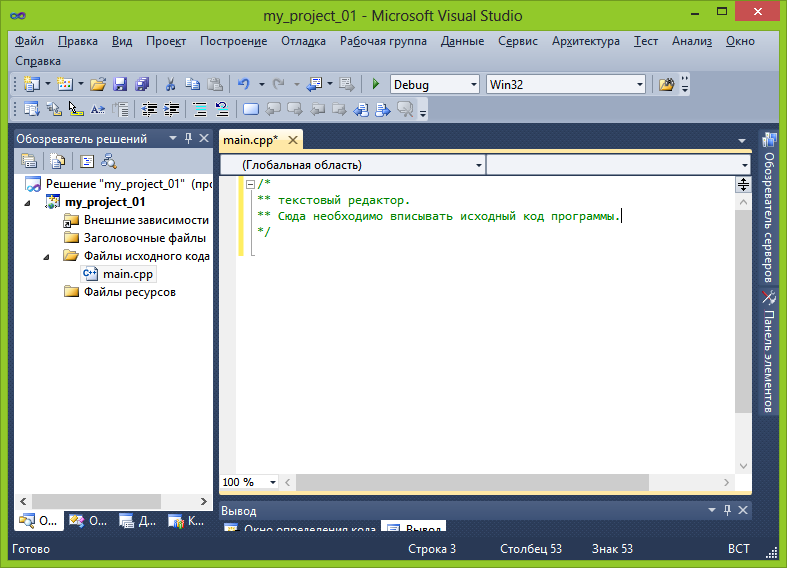Click the Copy toolbar icon

[192, 84]
